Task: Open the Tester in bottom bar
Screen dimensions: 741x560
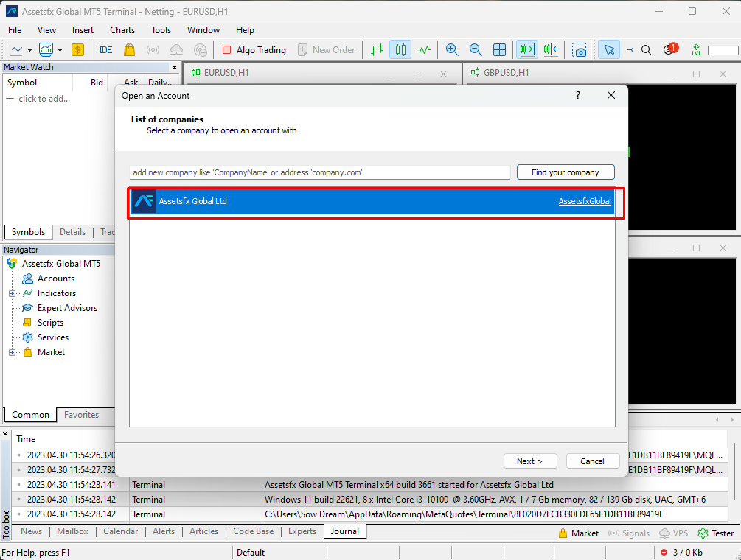Action: click(x=716, y=533)
